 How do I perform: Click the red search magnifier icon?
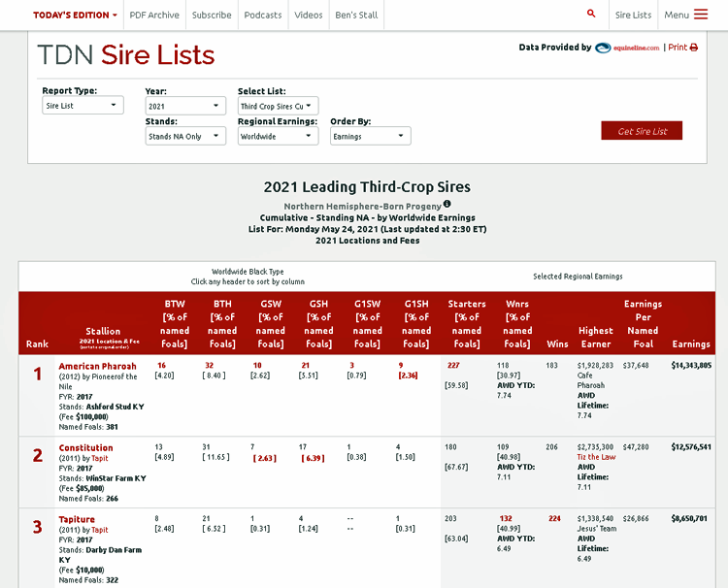tap(591, 15)
